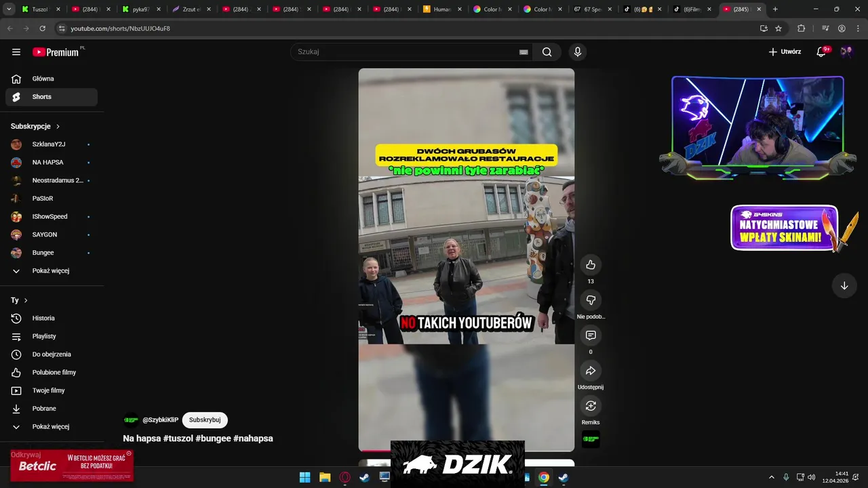Open Chrome extensions puzzle icon
The image size is (868, 488).
(802, 28)
